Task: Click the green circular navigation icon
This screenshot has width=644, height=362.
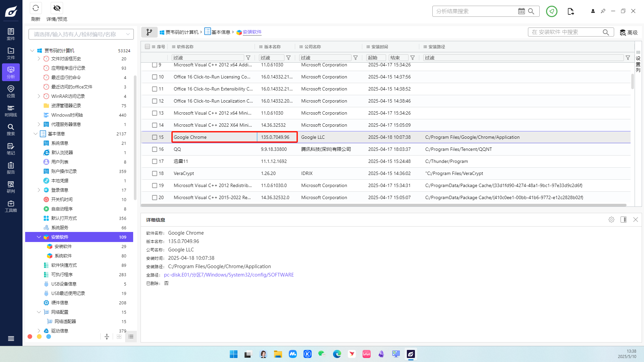Action: click(551, 11)
